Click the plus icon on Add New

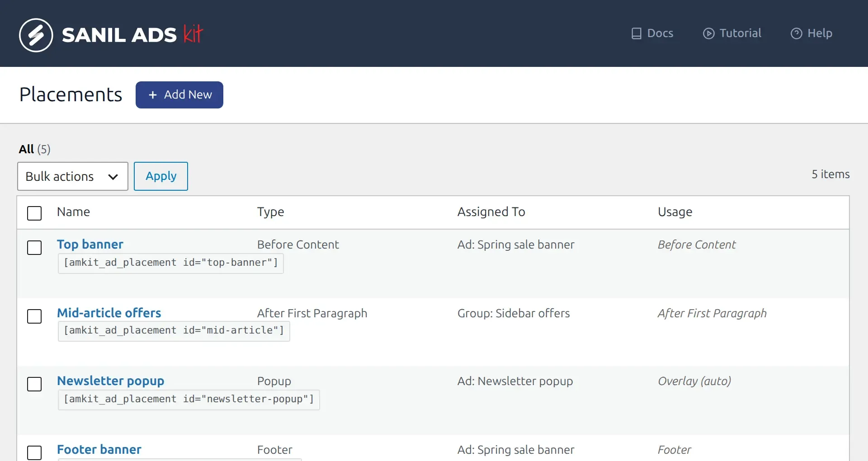tap(153, 95)
